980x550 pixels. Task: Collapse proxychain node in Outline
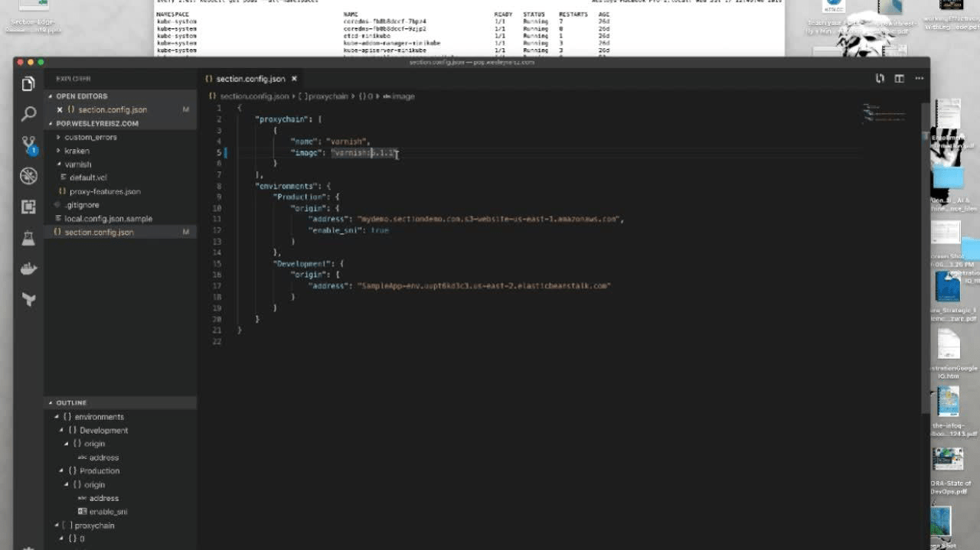57,526
